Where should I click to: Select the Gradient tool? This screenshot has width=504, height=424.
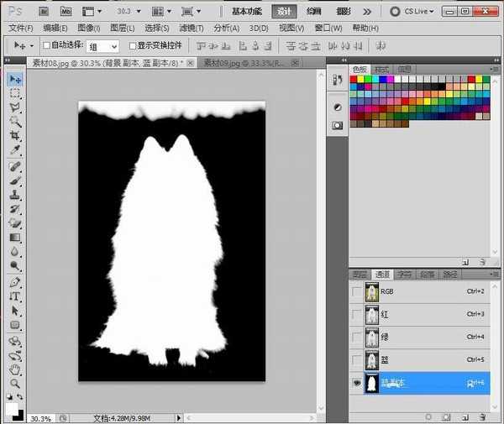coord(15,238)
